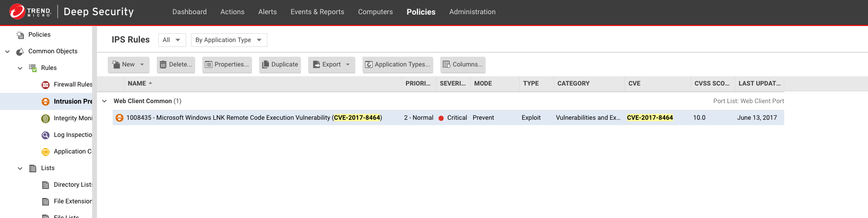
Task: Click the Lists document icon
Action: [x=33, y=168]
